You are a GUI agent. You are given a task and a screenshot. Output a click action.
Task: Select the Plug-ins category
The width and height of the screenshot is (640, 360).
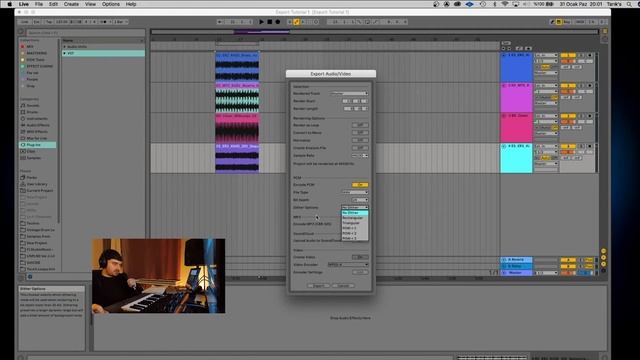[x=38, y=145]
